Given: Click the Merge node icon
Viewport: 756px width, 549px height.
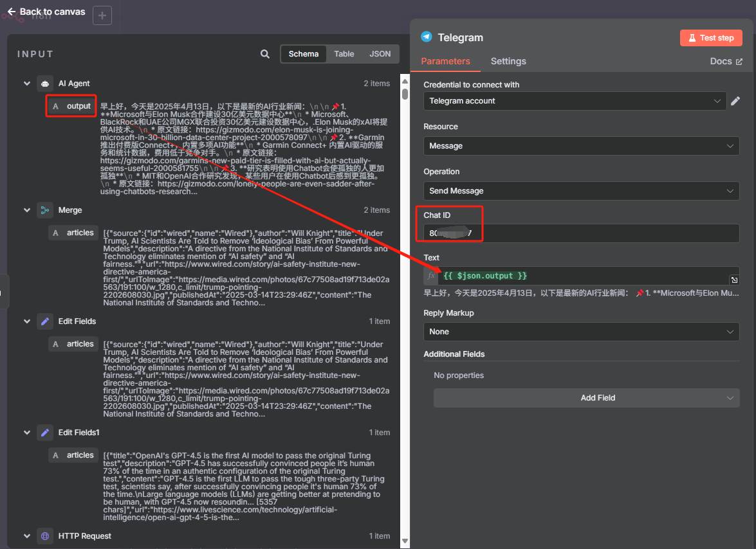Looking at the screenshot, I should coord(45,210).
